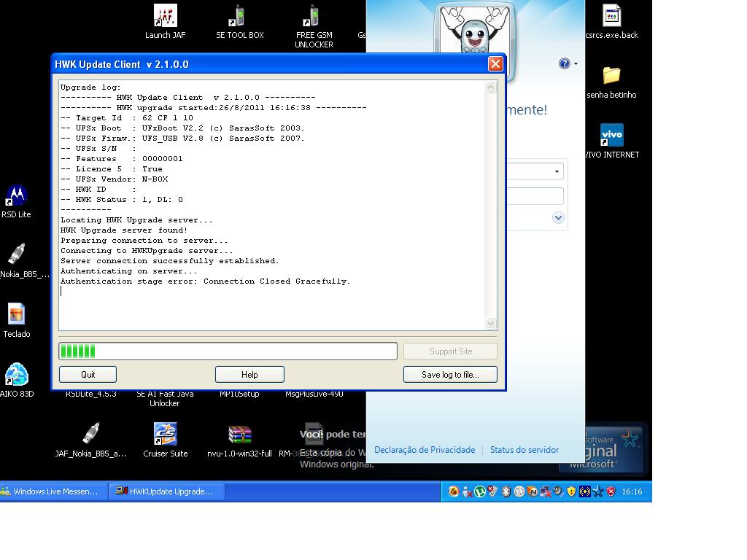
Task: Select the JAF_Nokia_BB5_a... desktop icon
Action: 90,440
